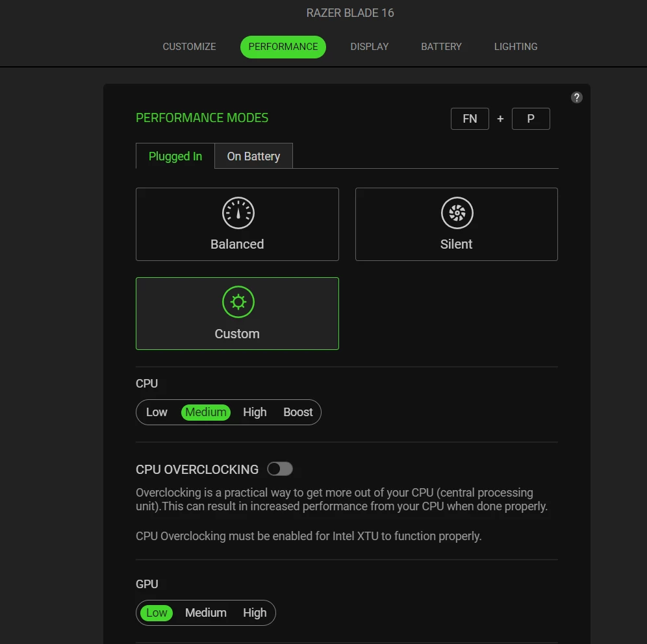Set CPU level to Boost
This screenshot has width=647, height=644.
click(298, 412)
